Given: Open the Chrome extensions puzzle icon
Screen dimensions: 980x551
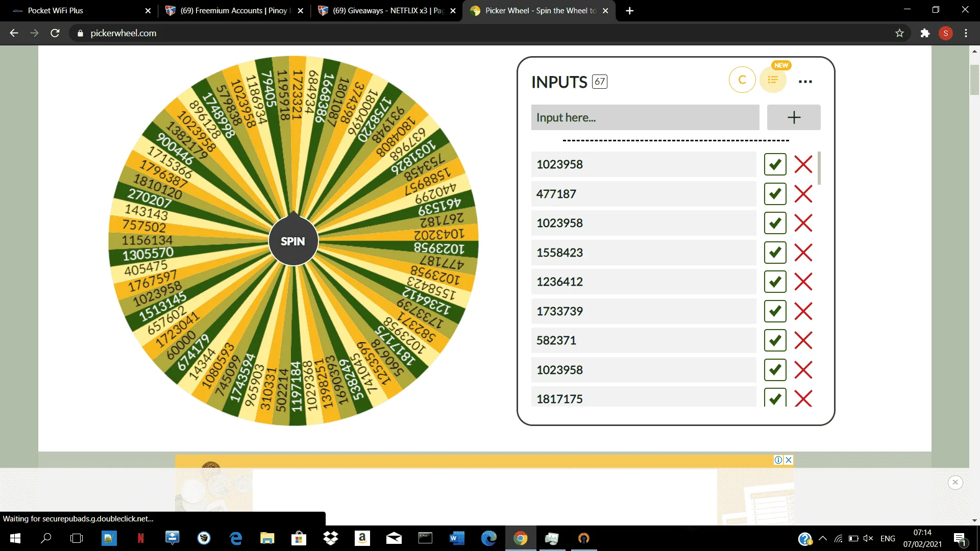Looking at the screenshot, I should click(x=925, y=33).
